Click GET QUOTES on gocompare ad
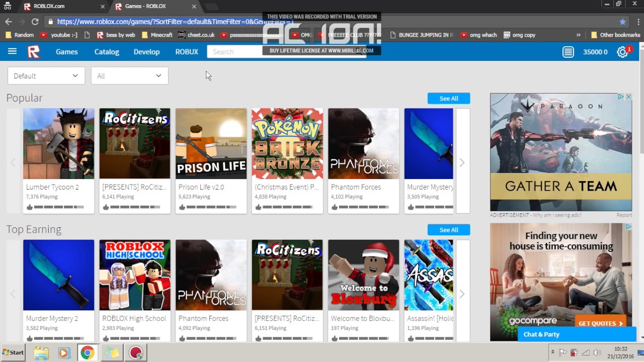Image resolution: width=644 pixels, height=362 pixels. point(601,323)
